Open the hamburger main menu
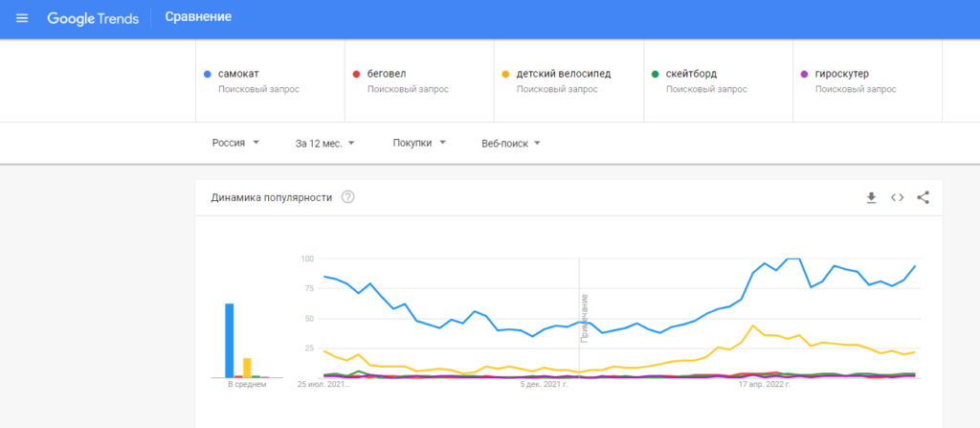The image size is (980, 428). click(x=22, y=18)
